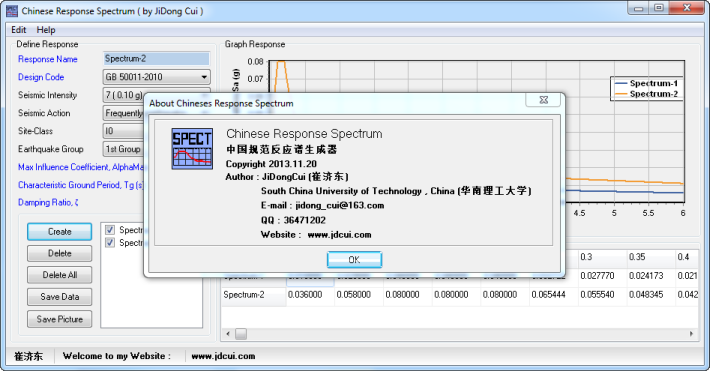Screen dimensions: 710x371
Task: Click the Create button
Action: (59, 231)
